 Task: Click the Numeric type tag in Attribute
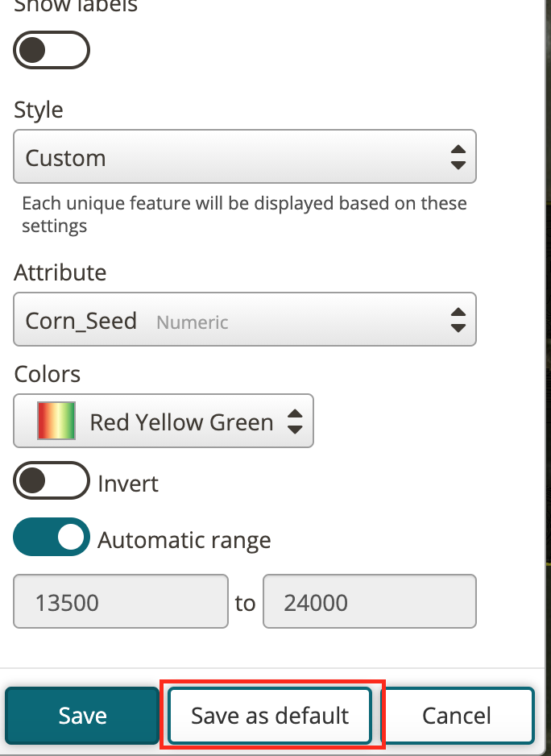pyautogui.click(x=193, y=322)
